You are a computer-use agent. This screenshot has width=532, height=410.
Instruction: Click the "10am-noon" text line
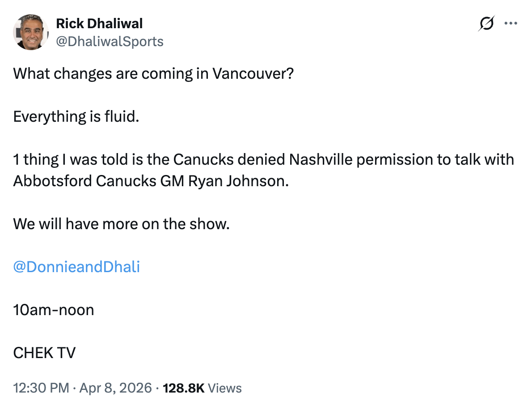click(54, 310)
